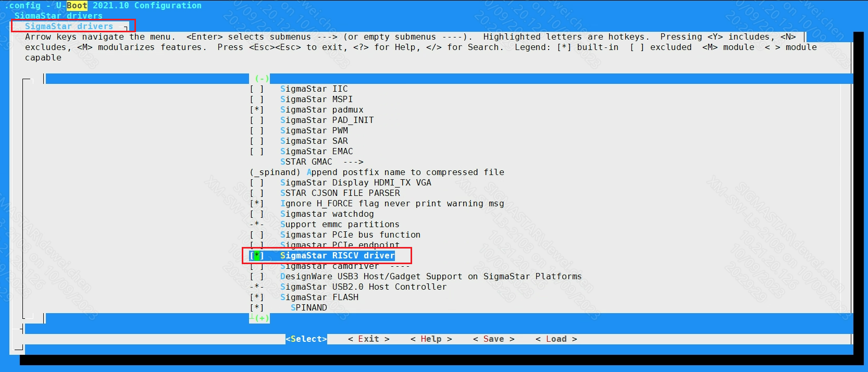868x372 pixels.
Task: Expand the SSTAR GMAC submenu
Action: pyautogui.click(x=321, y=162)
